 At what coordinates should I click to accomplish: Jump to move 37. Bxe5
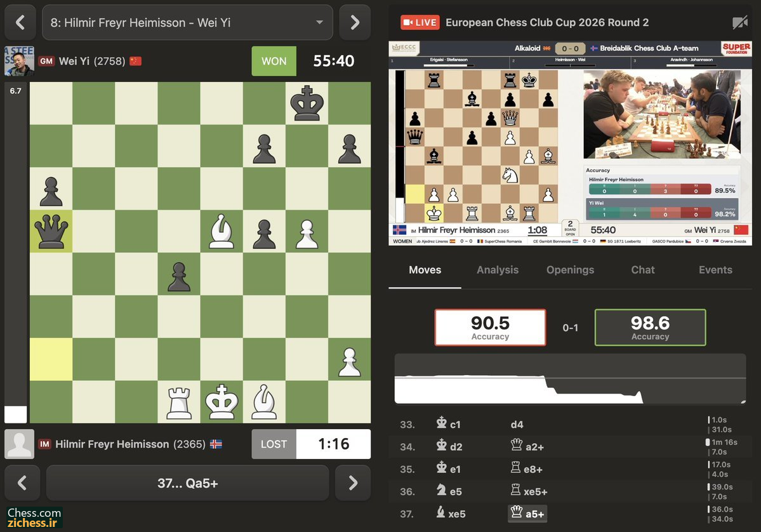click(451, 514)
